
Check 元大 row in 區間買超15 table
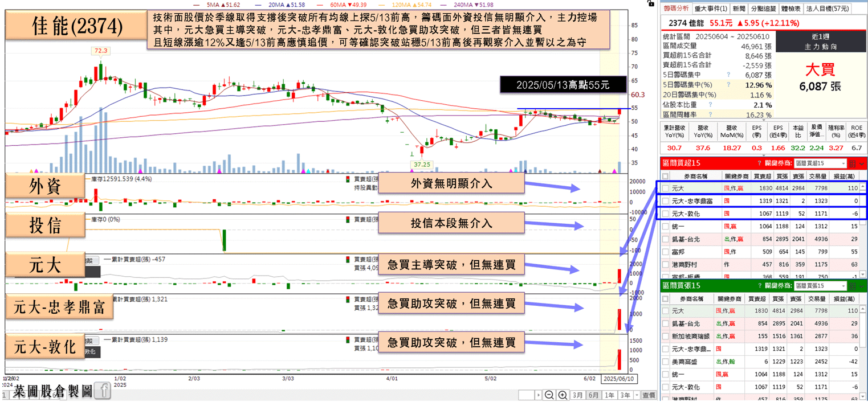click(x=666, y=188)
